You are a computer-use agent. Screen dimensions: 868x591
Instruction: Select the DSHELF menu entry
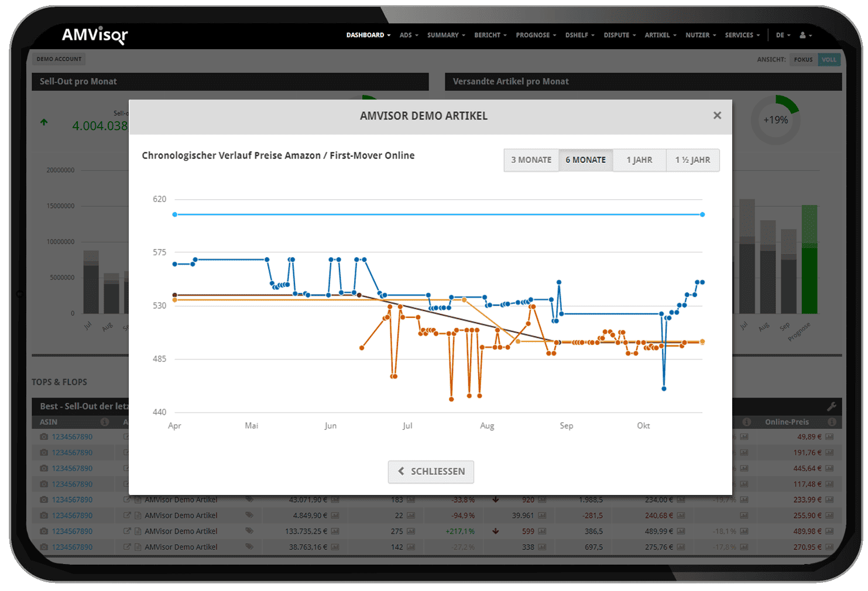[x=577, y=35]
